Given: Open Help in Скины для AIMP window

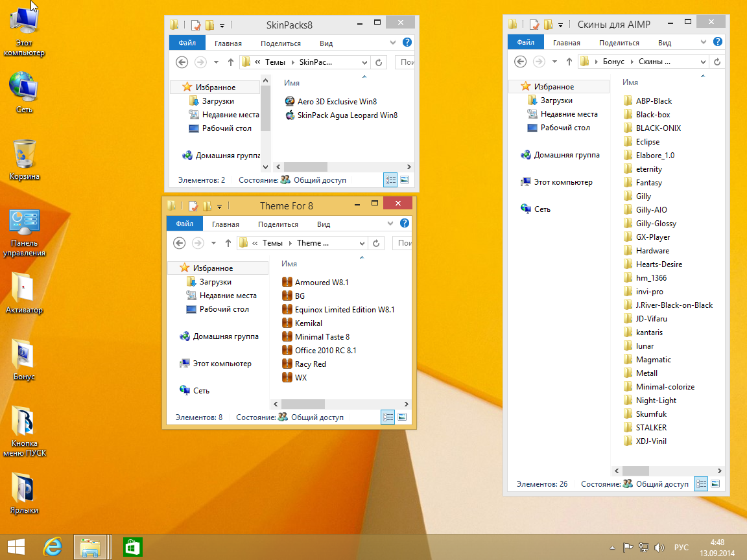Looking at the screenshot, I should 717,42.
